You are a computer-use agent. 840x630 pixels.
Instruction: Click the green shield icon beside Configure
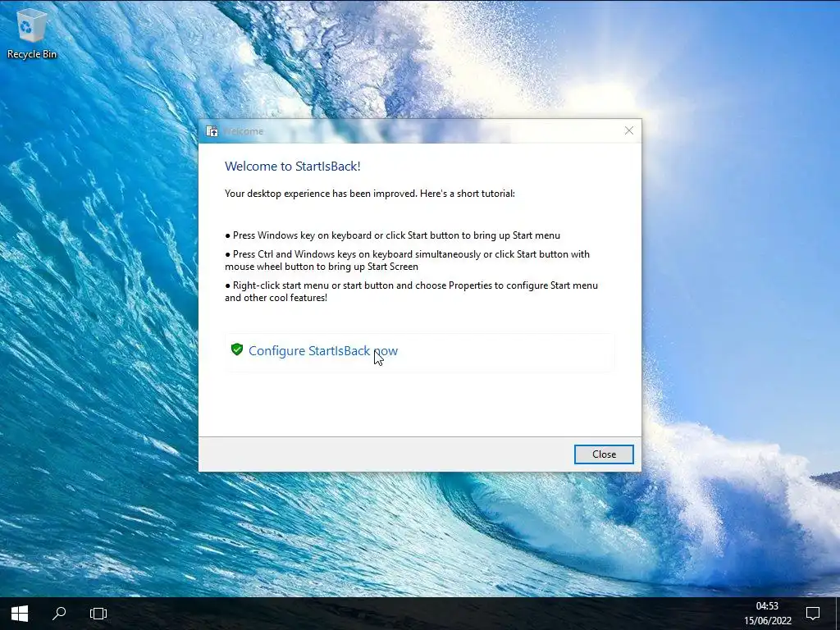237,349
